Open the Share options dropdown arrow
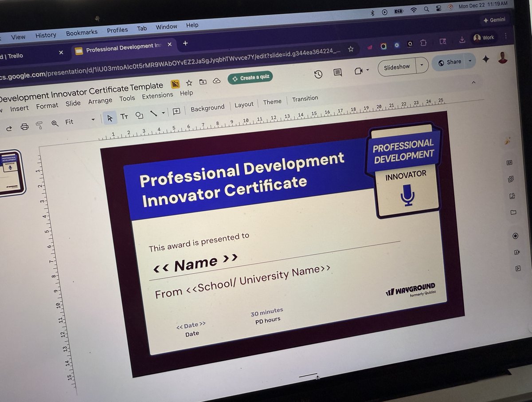Image resolution: width=532 pixels, height=402 pixels. [470, 61]
